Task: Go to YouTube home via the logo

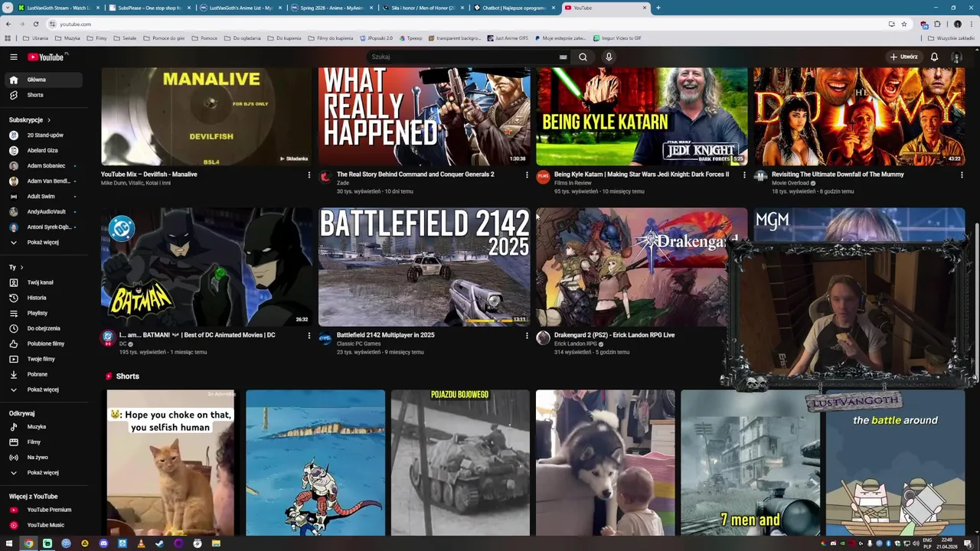Action: click(47, 57)
